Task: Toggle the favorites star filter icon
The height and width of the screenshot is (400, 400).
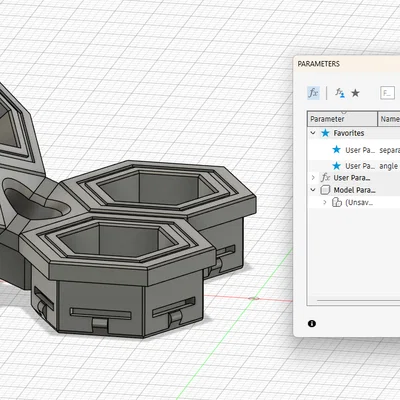Action: point(355,93)
